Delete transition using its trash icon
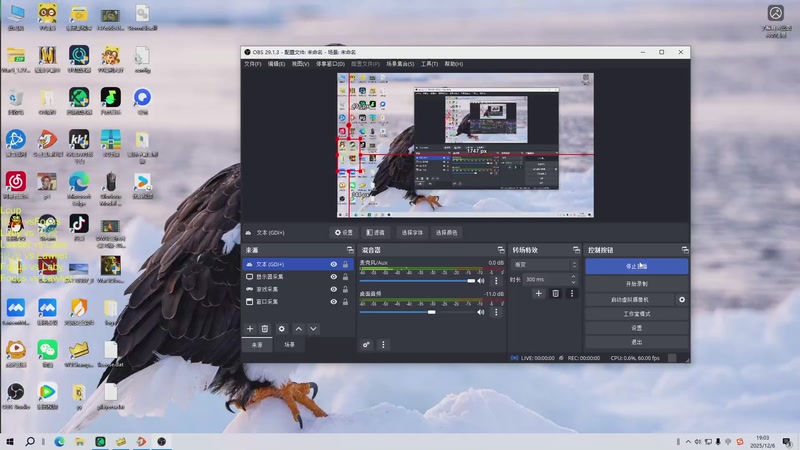The height and width of the screenshot is (450, 800). click(x=556, y=293)
